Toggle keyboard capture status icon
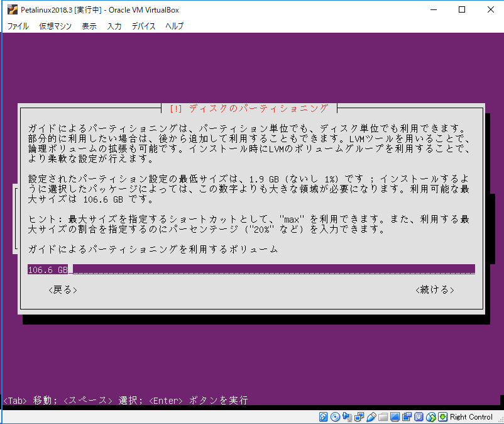This screenshot has width=504, height=424. (442, 416)
